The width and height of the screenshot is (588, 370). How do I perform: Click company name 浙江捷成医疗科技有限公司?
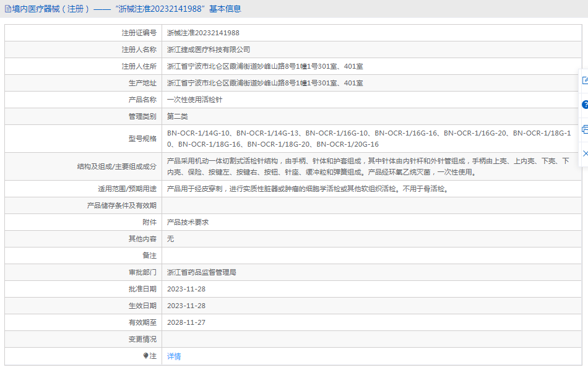click(x=209, y=49)
